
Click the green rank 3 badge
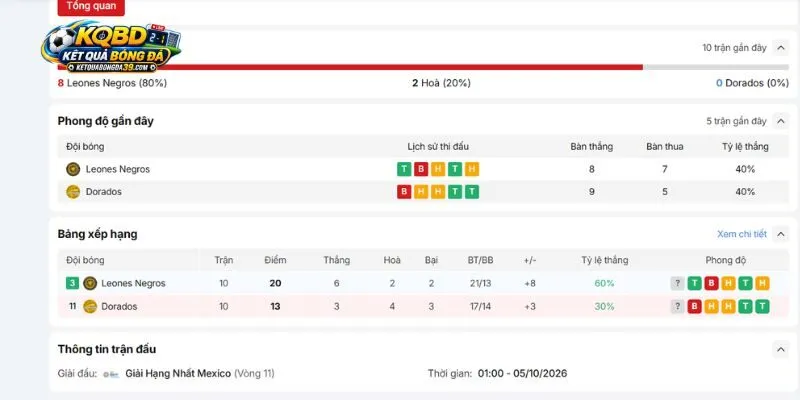tap(72, 283)
